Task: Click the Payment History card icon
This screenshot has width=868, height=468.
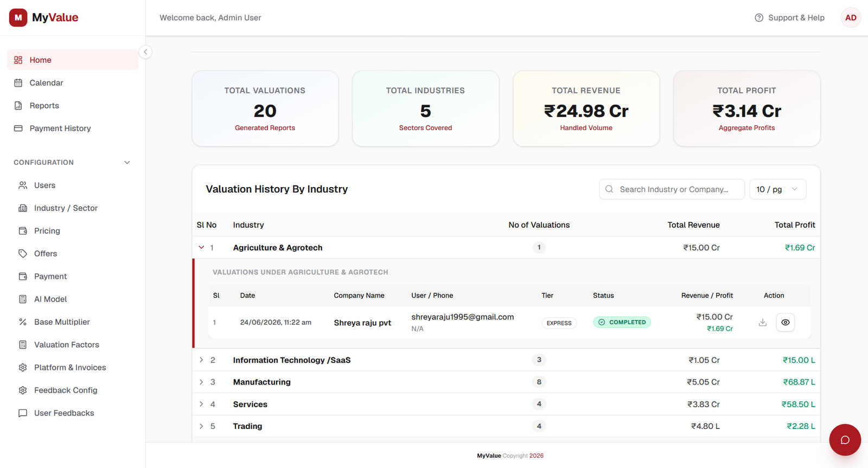Action: (18, 128)
